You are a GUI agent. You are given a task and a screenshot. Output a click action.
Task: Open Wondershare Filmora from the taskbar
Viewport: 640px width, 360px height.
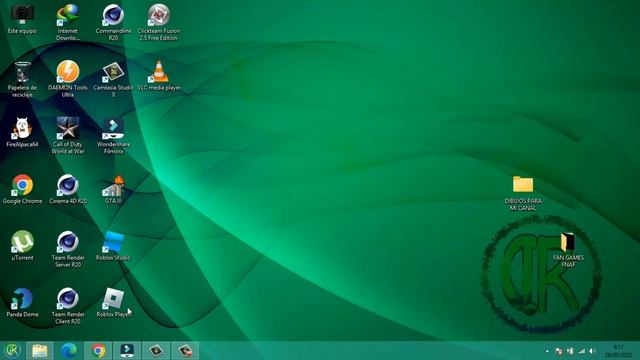[x=127, y=351]
